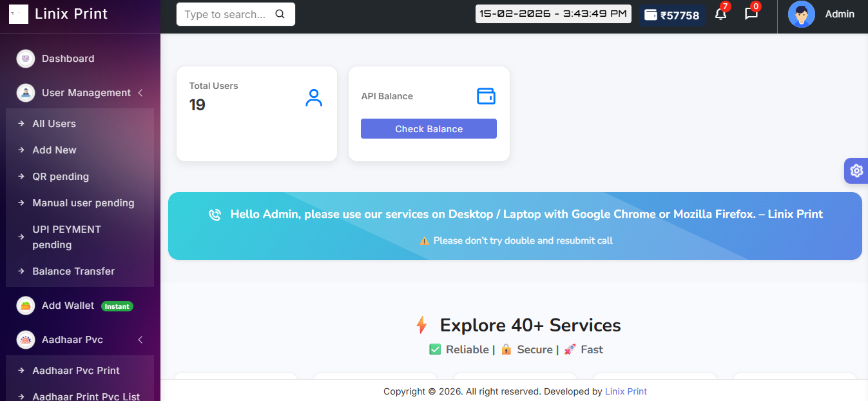868x401 pixels.
Task: Click the Total Users person icon
Action: (x=314, y=98)
